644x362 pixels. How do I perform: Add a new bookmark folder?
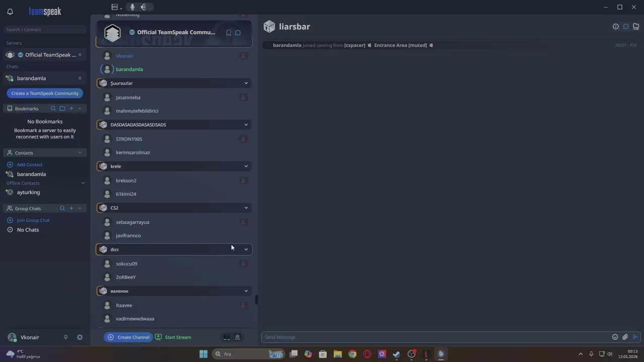62,109
